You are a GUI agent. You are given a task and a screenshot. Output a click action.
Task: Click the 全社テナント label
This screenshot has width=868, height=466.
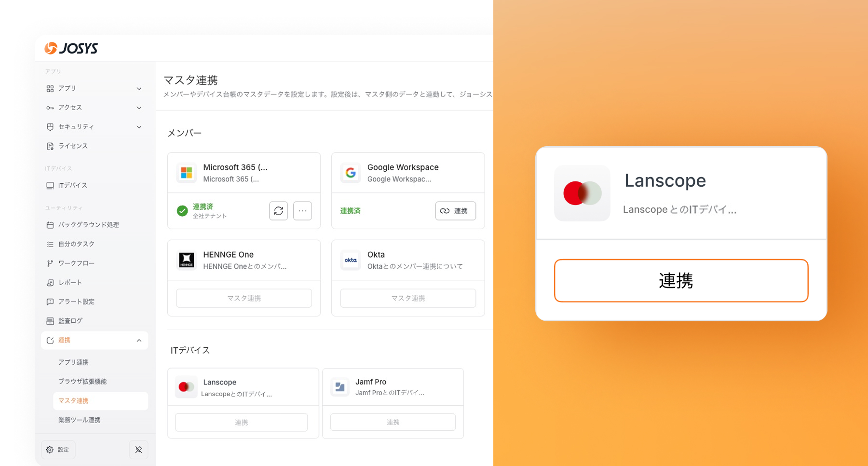pyautogui.click(x=210, y=216)
